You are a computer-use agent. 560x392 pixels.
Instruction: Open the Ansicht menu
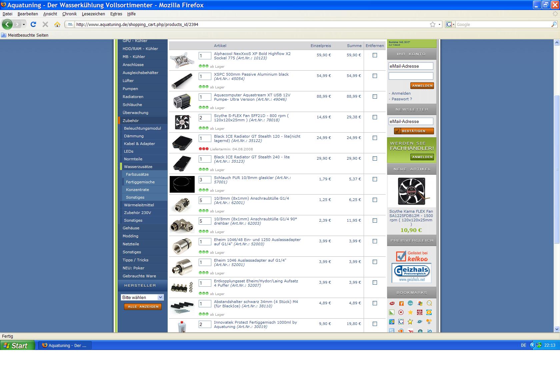point(50,14)
